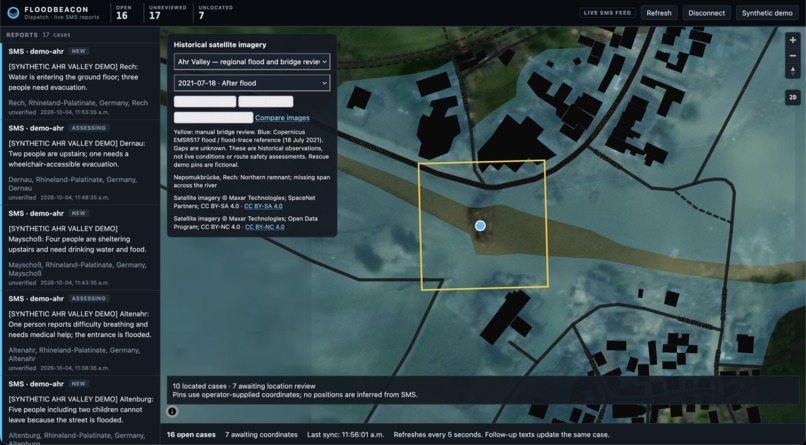
Task: Open the Dernau wheelchair evacuation report
Action: (x=80, y=162)
